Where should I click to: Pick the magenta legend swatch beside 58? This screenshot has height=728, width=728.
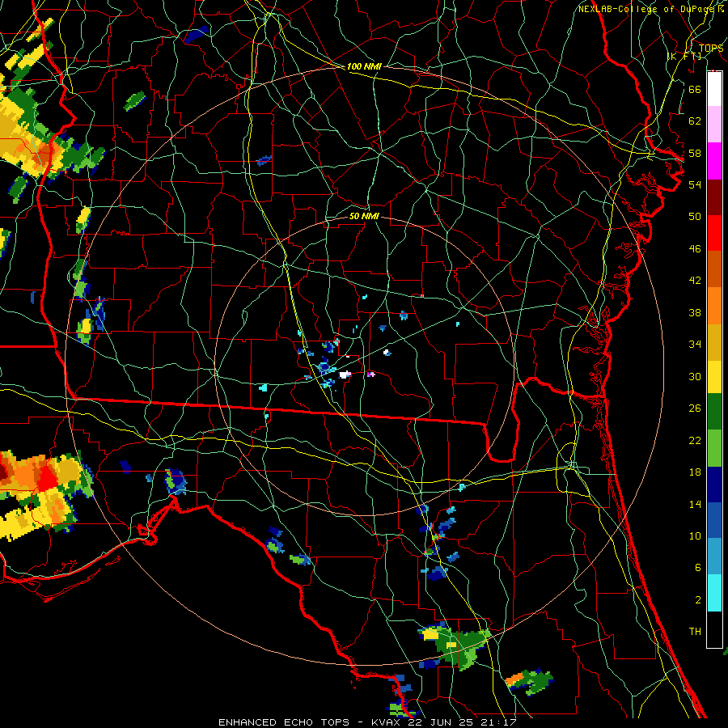(714, 161)
